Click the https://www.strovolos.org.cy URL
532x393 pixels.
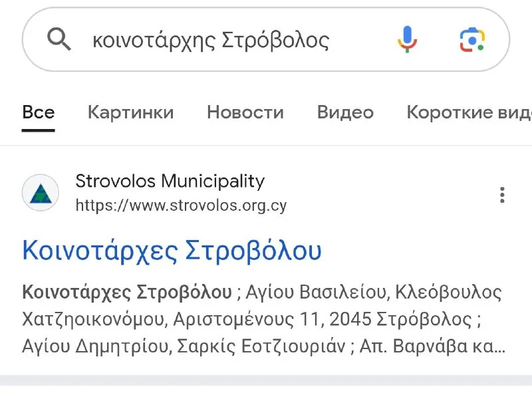click(181, 205)
